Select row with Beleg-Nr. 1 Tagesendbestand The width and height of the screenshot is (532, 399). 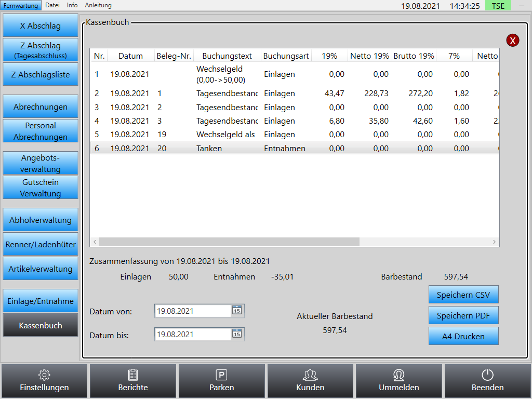(x=295, y=94)
